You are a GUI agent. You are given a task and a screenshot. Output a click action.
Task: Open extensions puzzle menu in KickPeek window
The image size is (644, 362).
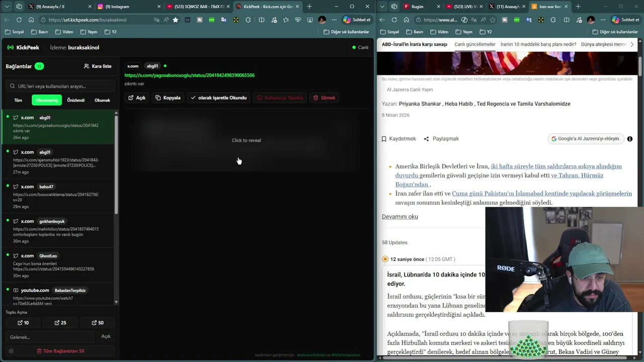pos(248,20)
